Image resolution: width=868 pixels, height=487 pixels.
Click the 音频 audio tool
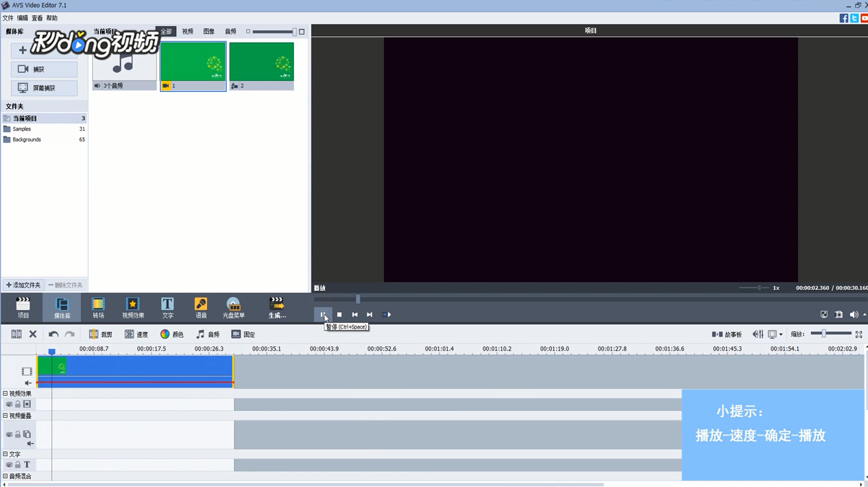207,334
